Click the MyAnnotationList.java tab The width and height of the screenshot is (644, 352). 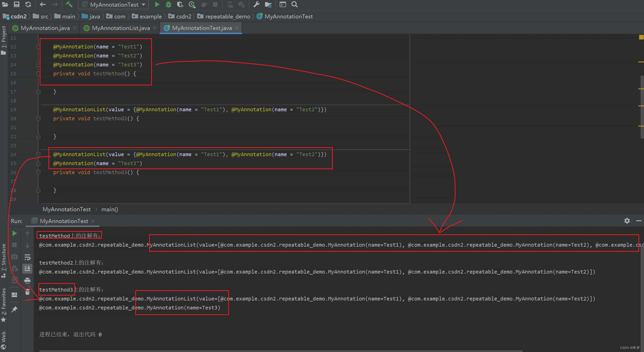click(x=121, y=28)
